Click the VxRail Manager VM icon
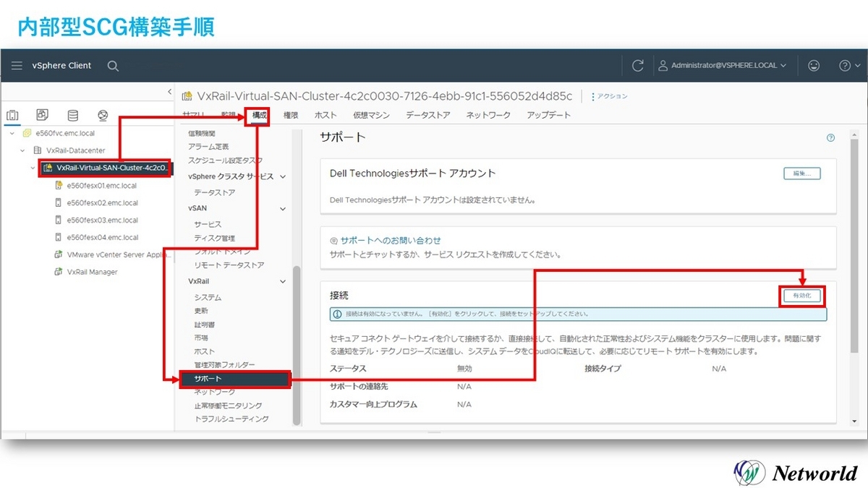Image resolution: width=868 pixels, height=488 pixels. pyautogui.click(x=58, y=273)
